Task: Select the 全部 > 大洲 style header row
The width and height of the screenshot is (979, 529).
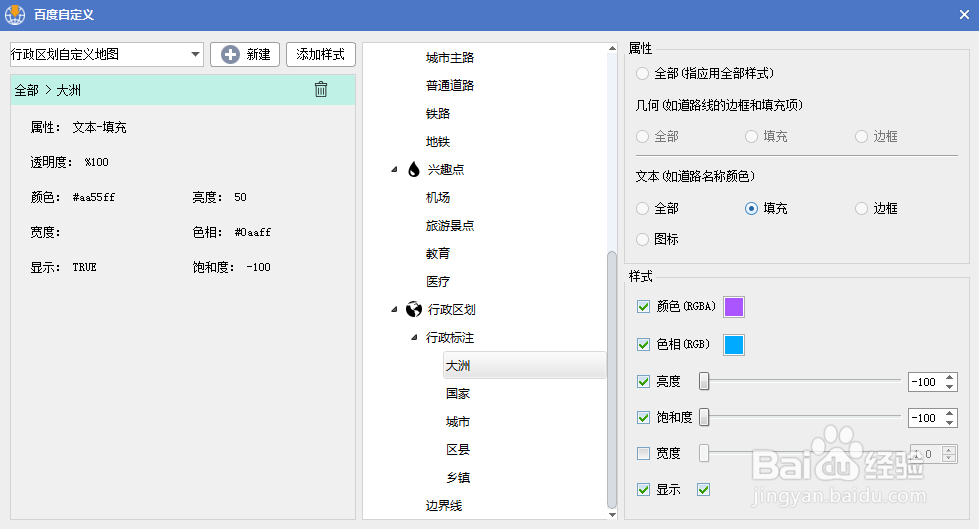Action: point(183,90)
